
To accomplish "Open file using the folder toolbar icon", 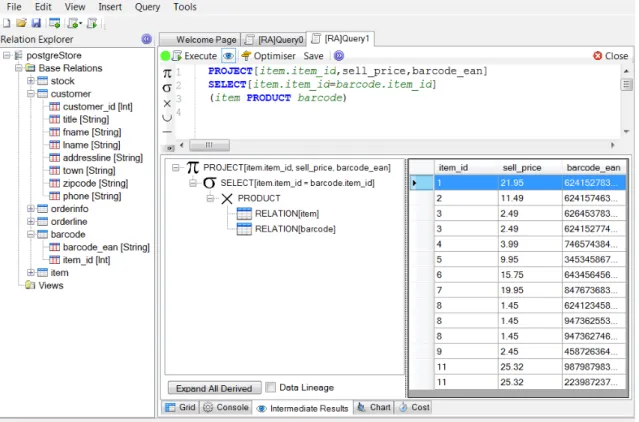I will pyautogui.click(x=21, y=23).
